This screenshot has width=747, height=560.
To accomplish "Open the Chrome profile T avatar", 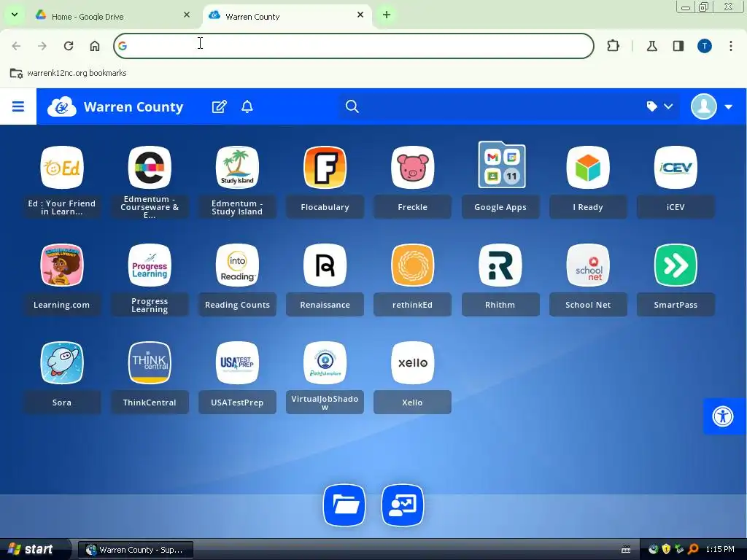I will (x=705, y=46).
